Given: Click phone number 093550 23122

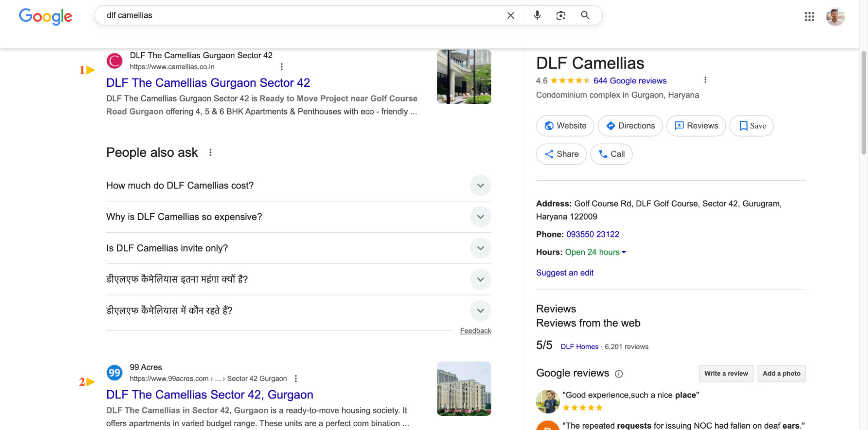Looking at the screenshot, I should tap(593, 235).
